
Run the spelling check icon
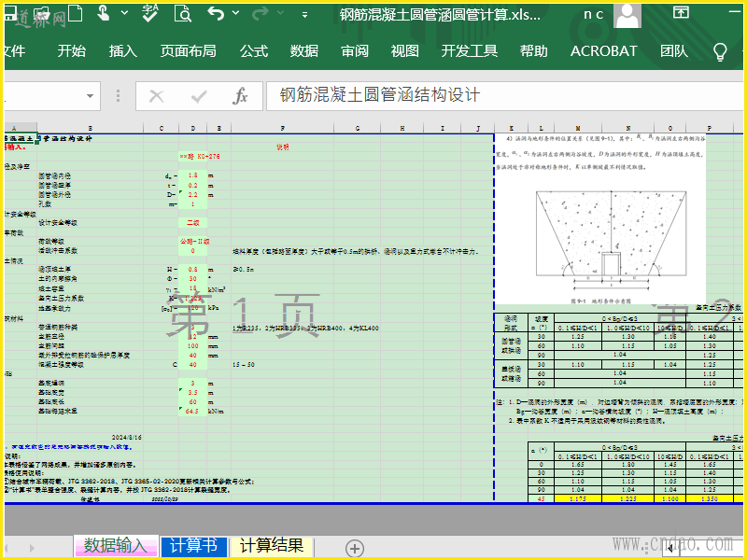pos(150,13)
